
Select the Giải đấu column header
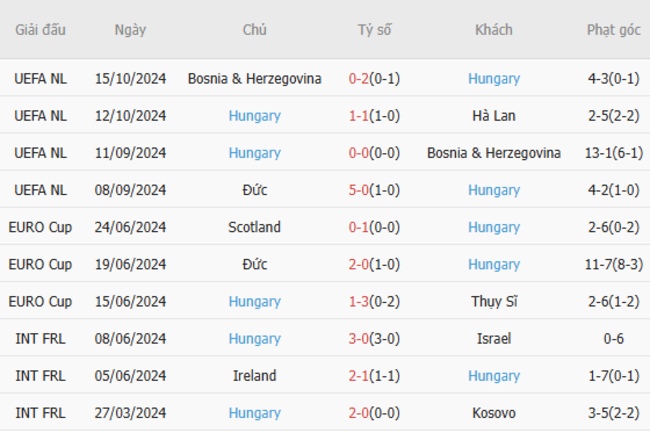click(x=40, y=30)
